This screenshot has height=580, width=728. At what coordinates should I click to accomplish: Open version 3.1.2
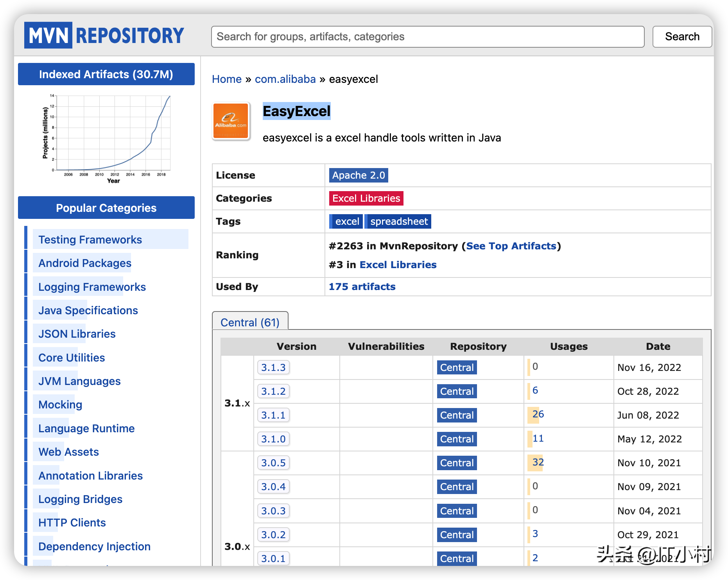pos(274,392)
